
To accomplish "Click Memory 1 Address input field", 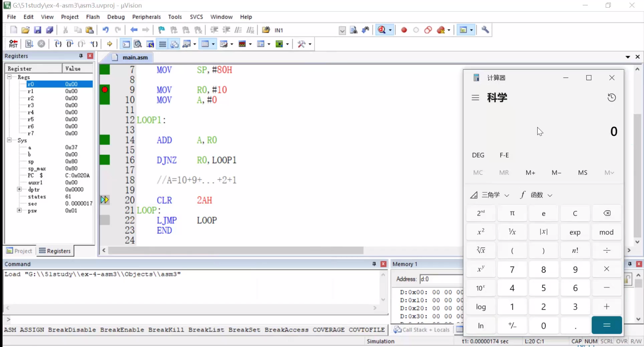I will pyautogui.click(x=441, y=279).
